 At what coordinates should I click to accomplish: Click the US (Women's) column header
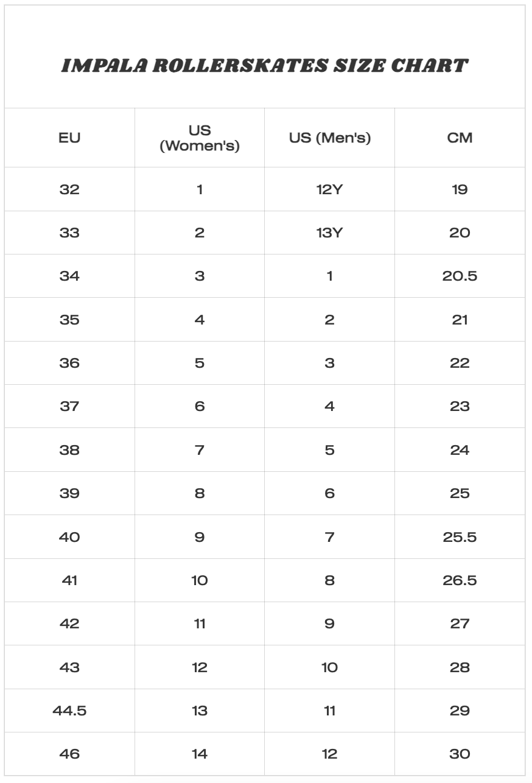[x=200, y=138]
